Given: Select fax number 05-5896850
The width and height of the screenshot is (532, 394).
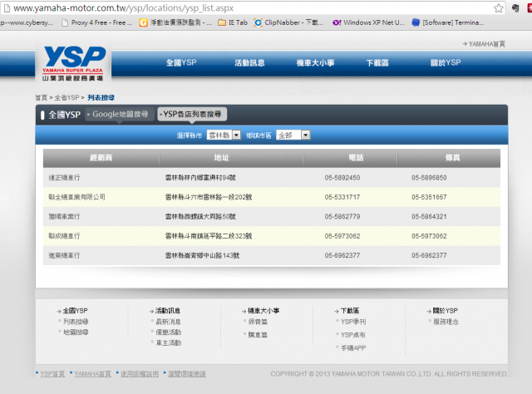Looking at the screenshot, I should (429, 178).
